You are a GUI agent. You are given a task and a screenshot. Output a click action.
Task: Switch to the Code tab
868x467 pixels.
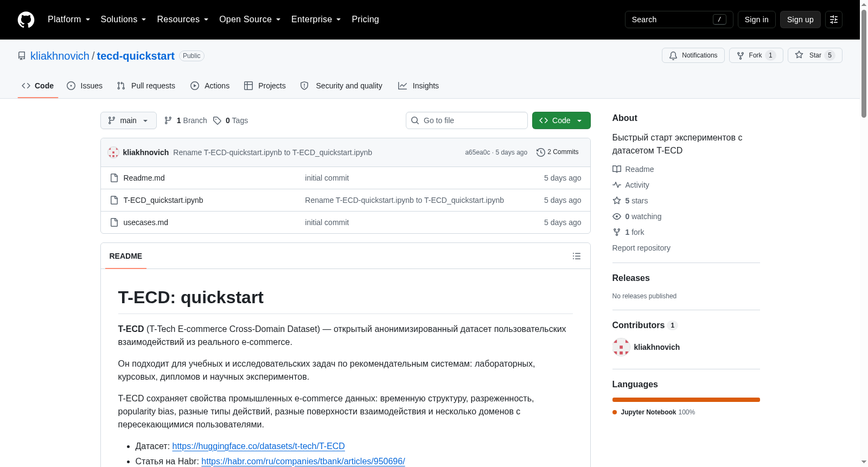point(38,86)
